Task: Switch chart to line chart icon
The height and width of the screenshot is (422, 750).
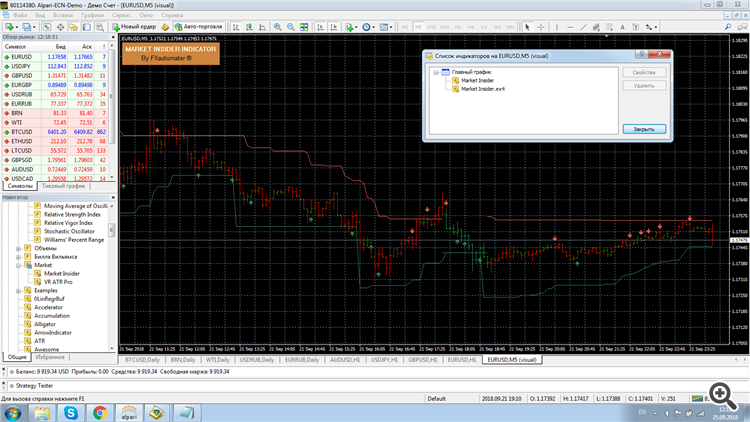Action: 262,27
